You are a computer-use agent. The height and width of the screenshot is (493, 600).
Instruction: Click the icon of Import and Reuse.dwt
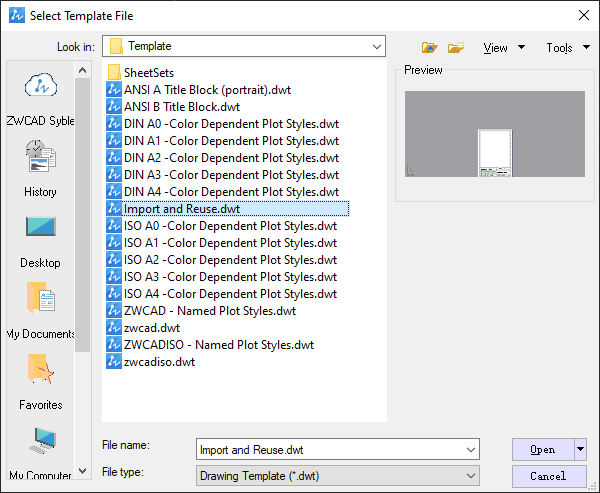click(x=114, y=209)
